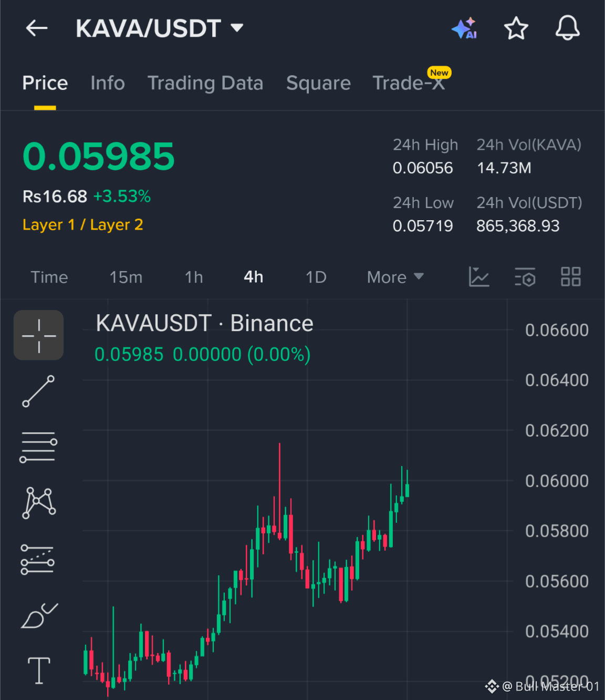Switch to the Info tab

[108, 83]
